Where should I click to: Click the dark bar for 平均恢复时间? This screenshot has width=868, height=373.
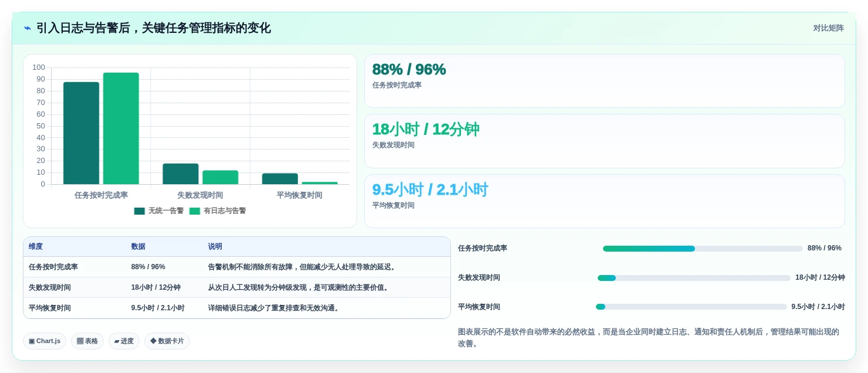click(280, 179)
